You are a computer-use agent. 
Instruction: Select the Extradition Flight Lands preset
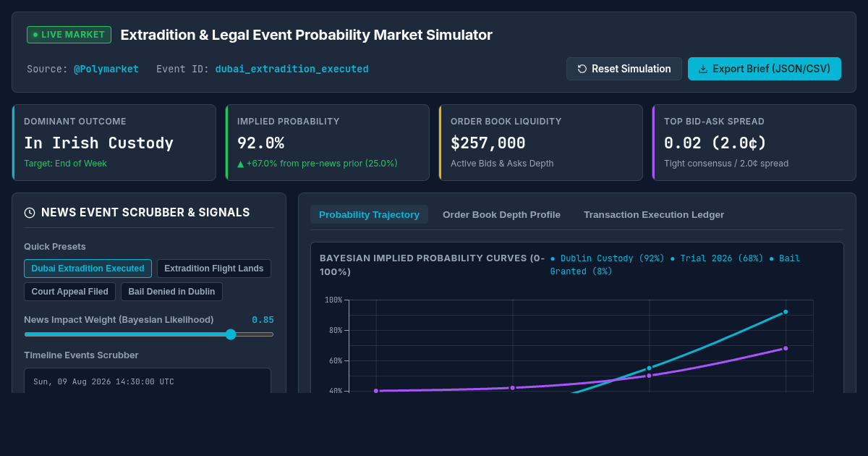(x=214, y=269)
